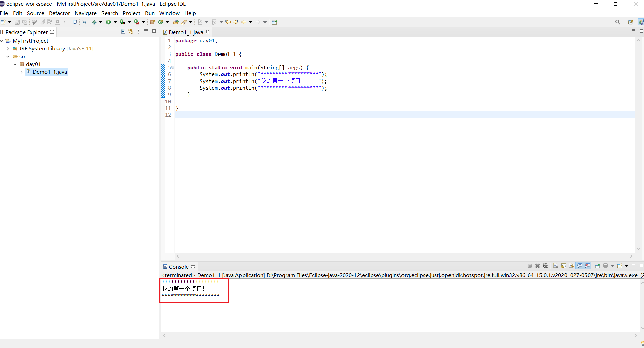Click the Open Type icon

click(176, 22)
